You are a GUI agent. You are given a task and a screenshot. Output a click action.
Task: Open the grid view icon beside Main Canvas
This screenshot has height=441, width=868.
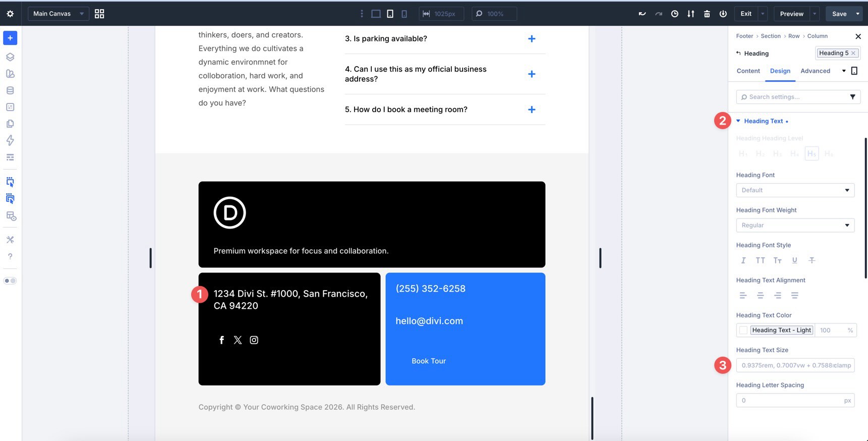pyautogui.click(x=99, y=14)
